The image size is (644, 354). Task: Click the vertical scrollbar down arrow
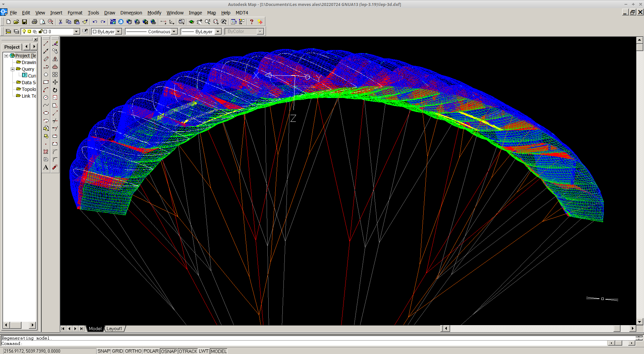[x=639, y=321]
